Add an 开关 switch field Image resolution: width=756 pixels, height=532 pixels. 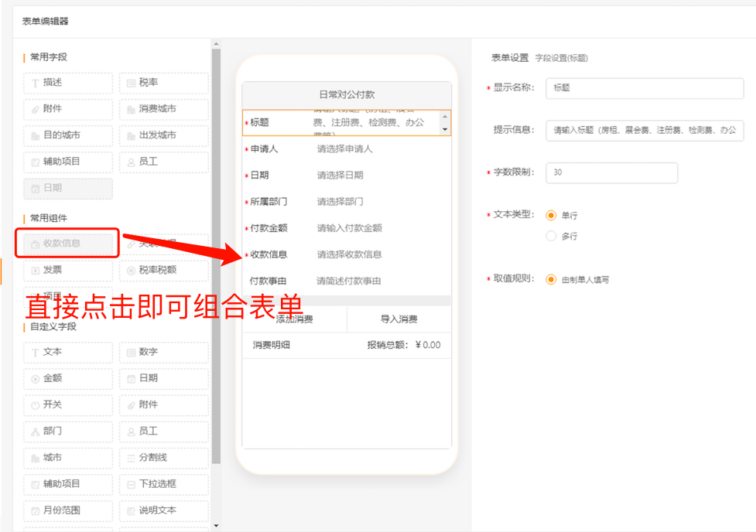tap(67, 404)
